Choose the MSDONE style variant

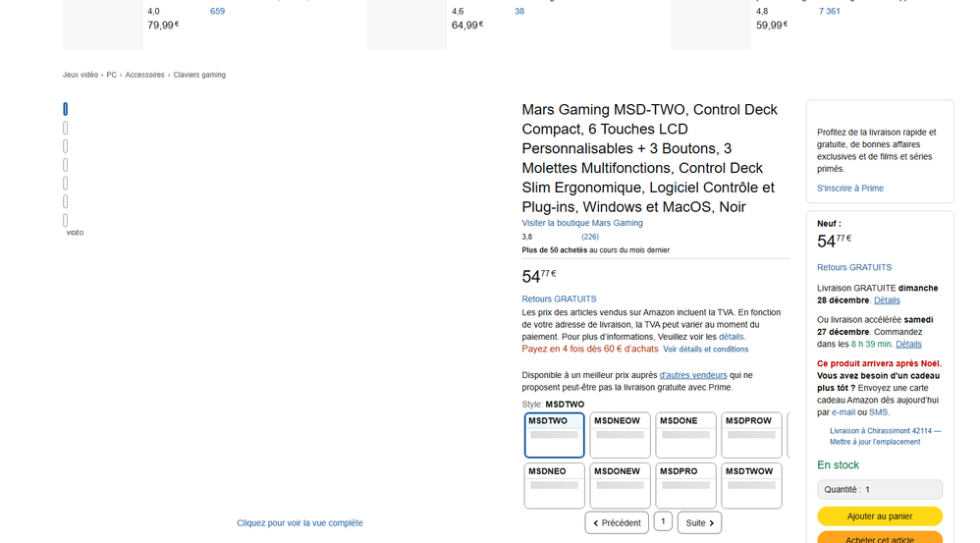coord(685,435)
